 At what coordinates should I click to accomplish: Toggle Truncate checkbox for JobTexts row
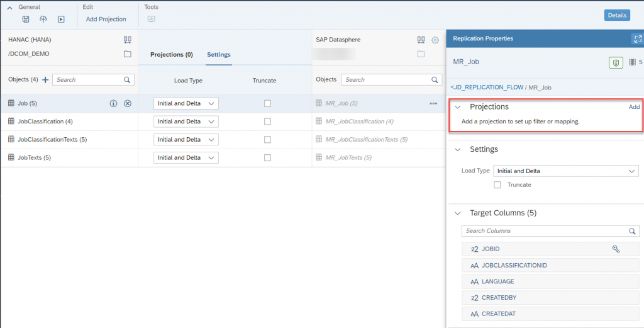267,158
